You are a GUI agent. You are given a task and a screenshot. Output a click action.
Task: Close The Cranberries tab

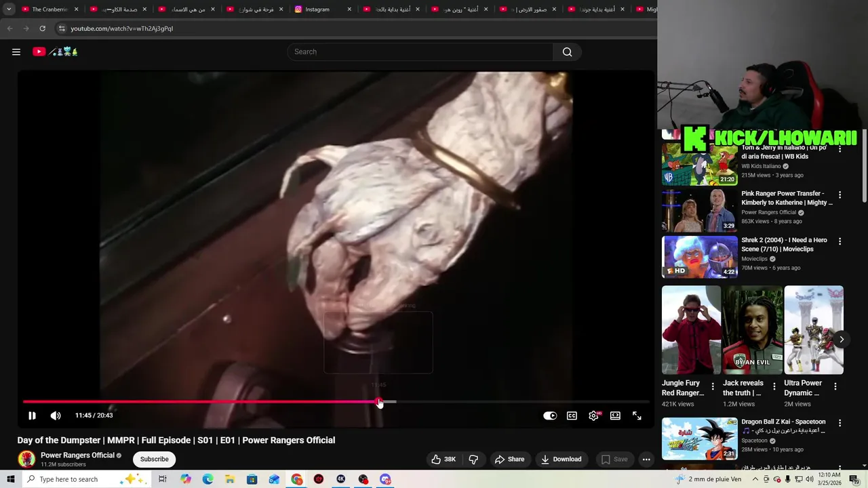(76, 9)
